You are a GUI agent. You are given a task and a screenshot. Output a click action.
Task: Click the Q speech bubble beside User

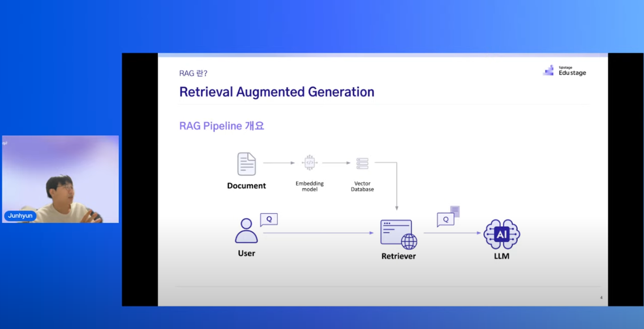click(x=269, y=219)
